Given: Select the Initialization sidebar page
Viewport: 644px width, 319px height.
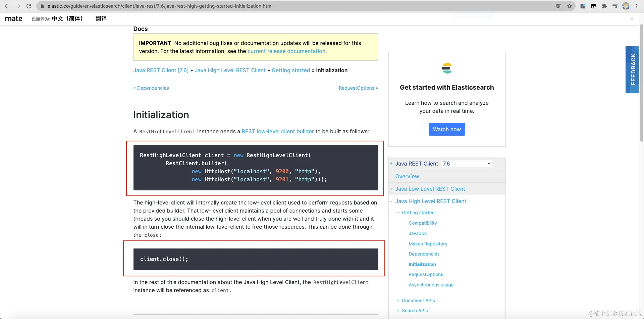Looking at the screenshot, I should 422,264.
